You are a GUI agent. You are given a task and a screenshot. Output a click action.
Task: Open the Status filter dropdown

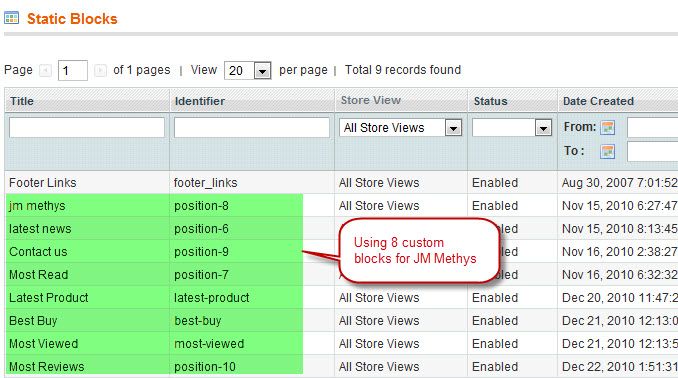click(512, 128)
